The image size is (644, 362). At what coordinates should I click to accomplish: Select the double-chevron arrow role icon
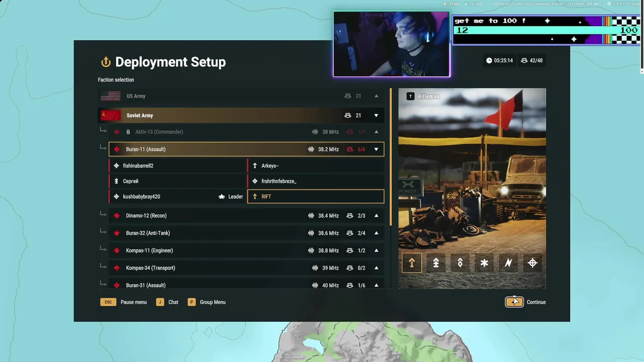tap(436, 262)
